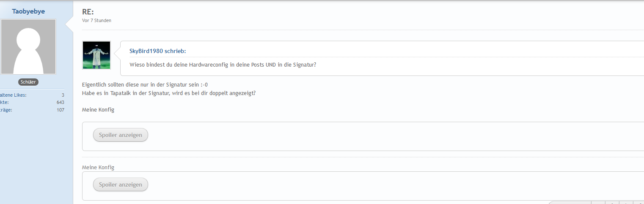Click the 'Eigentlich sollten diese' reply line
The height and width of the screenshot is (204, 644).
click(x=145, y=84)
